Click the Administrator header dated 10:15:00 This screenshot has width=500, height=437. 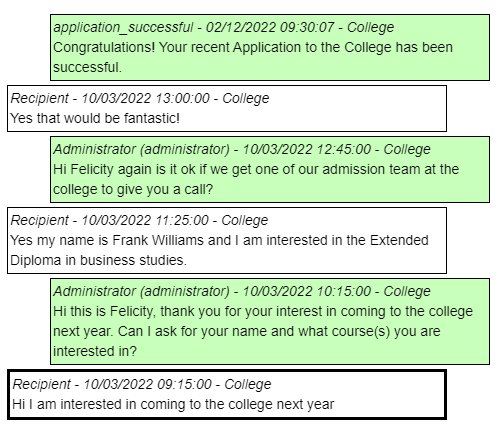click(x=242, y=291)
